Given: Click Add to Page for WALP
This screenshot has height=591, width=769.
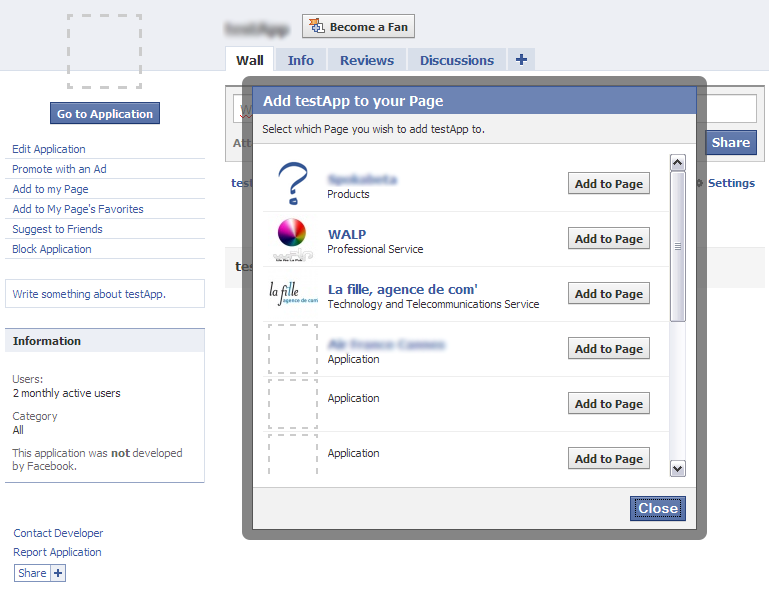Looking at the screenshot, I should coord(609,238).
